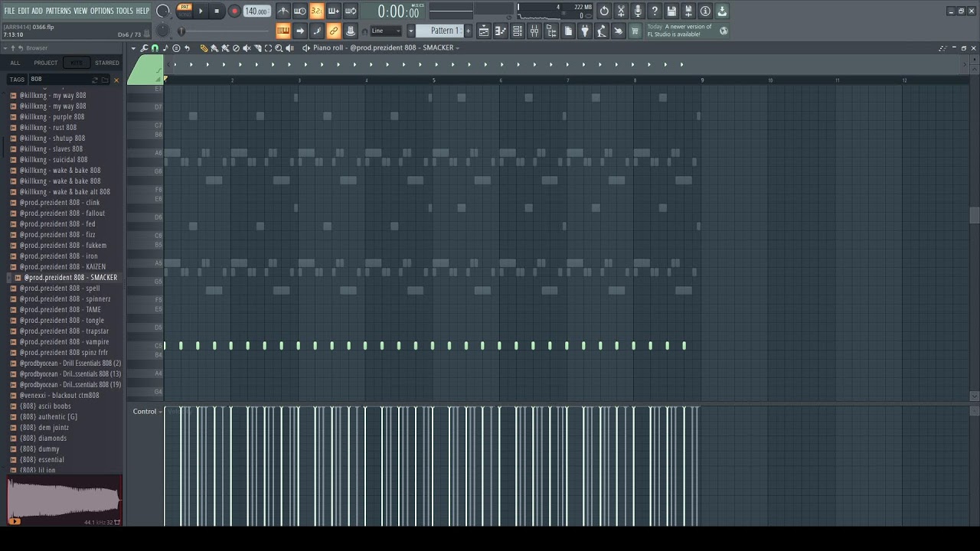Open the FILE menu
Viewport: 980px width, 551px height.
pos(9,11)
